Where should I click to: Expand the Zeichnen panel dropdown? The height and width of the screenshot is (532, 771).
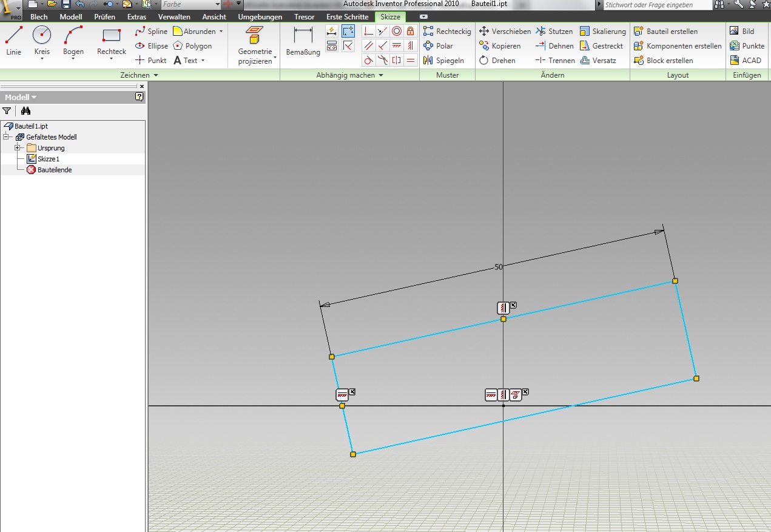click(156, 75)
